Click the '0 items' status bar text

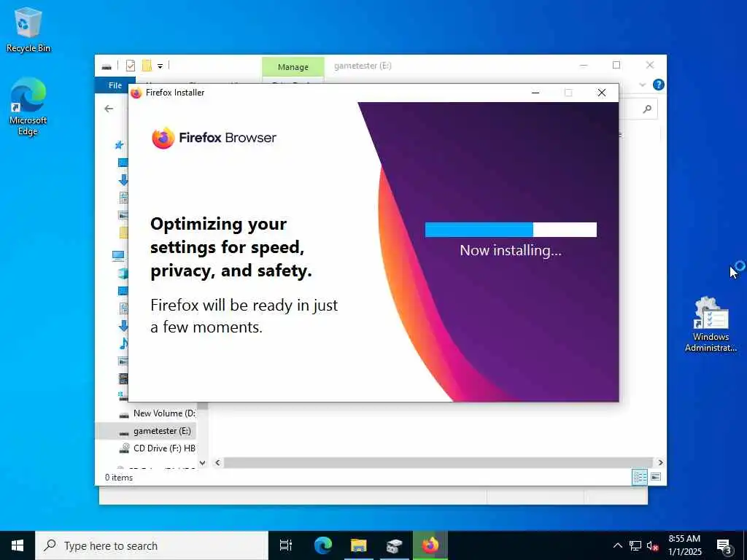pyautogui.click(x=119, y=478)
